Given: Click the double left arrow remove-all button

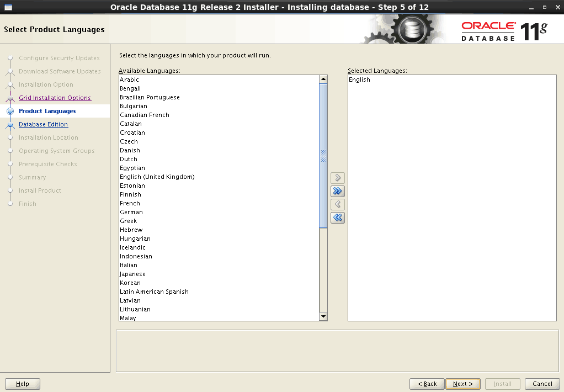Looking at the screenshot, I should [337, 218].
